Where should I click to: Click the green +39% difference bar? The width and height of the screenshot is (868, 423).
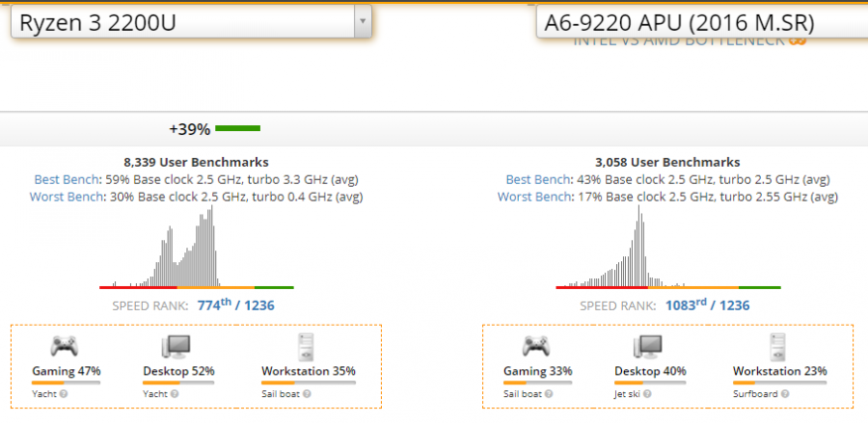click(237, 129)
